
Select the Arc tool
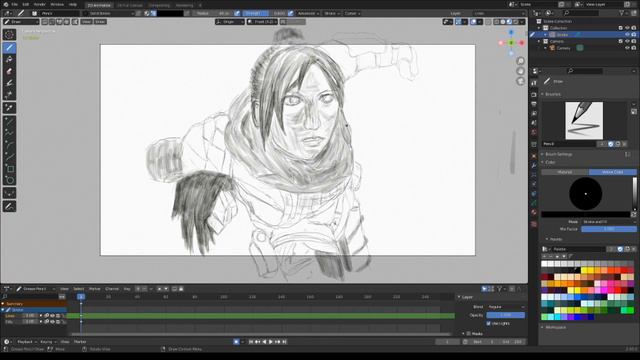coord(9,144)
